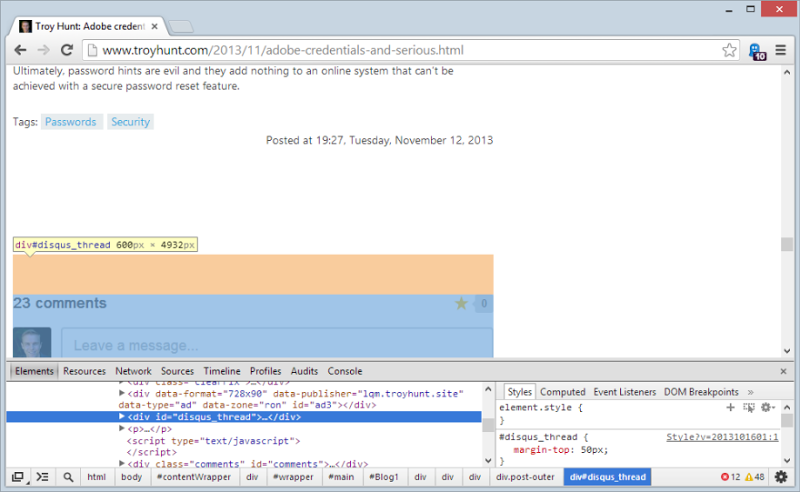This screenshot has width=800, height=492.
Task: Select the html breadcrumb
Action: point(96,477)
